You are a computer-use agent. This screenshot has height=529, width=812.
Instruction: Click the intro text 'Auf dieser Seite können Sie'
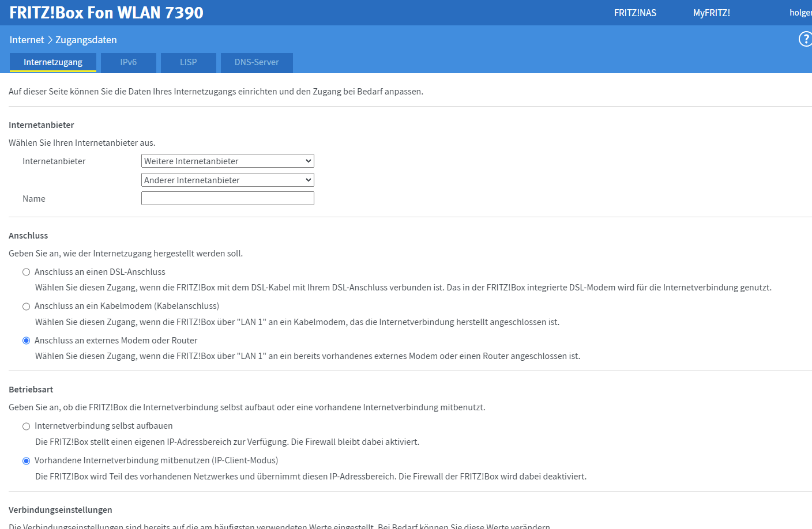click(x=216, y=92)
